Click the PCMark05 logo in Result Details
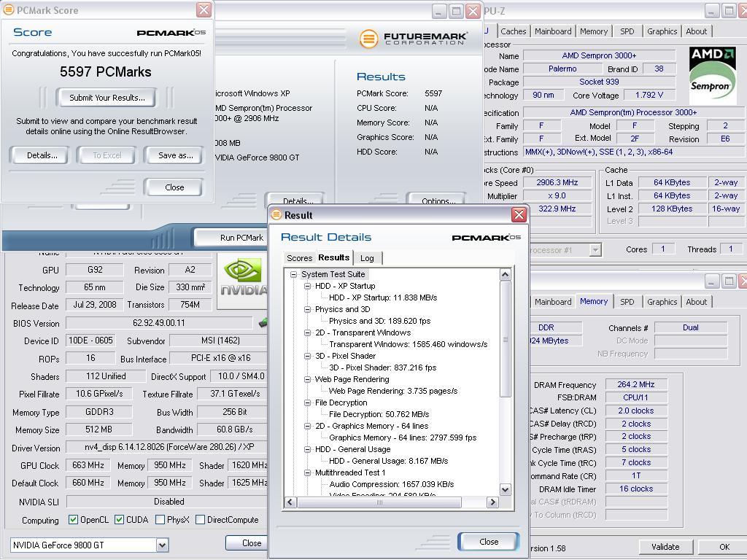This screenshot has height=560, width=747. [x=486, y=237]
